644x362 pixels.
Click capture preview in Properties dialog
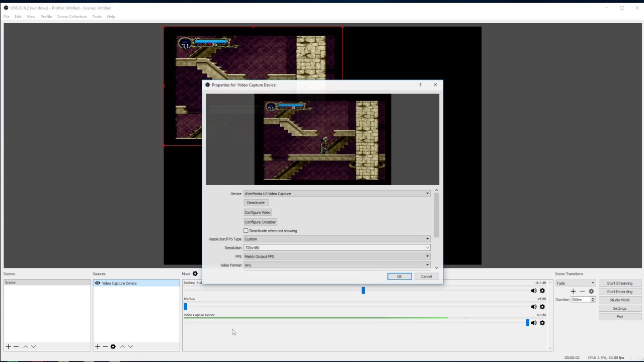coord(323,139)
